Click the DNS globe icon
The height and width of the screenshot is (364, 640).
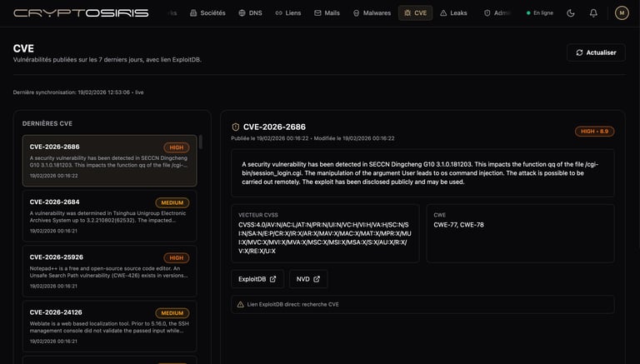[242, 13]
